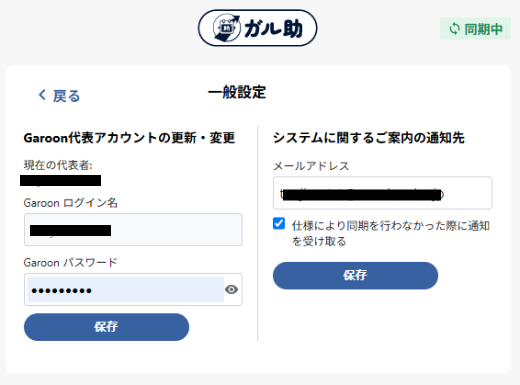Click the ガル助 robot calendar logo icon
This screenshot has width=520, height=385.
[x=227, y=28]
